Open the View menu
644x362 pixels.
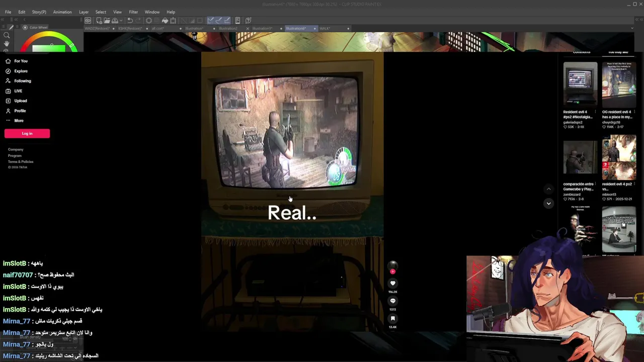(x=117, y=12)
